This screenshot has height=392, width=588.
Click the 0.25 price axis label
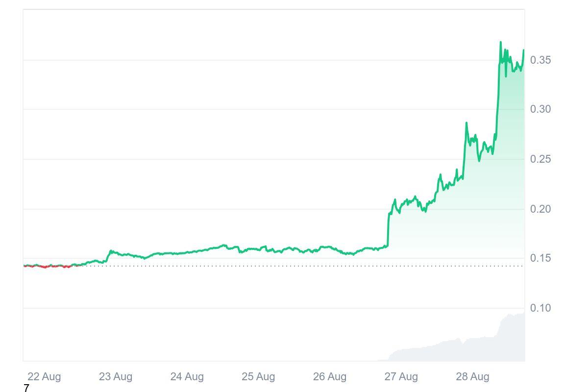(540, 159)
